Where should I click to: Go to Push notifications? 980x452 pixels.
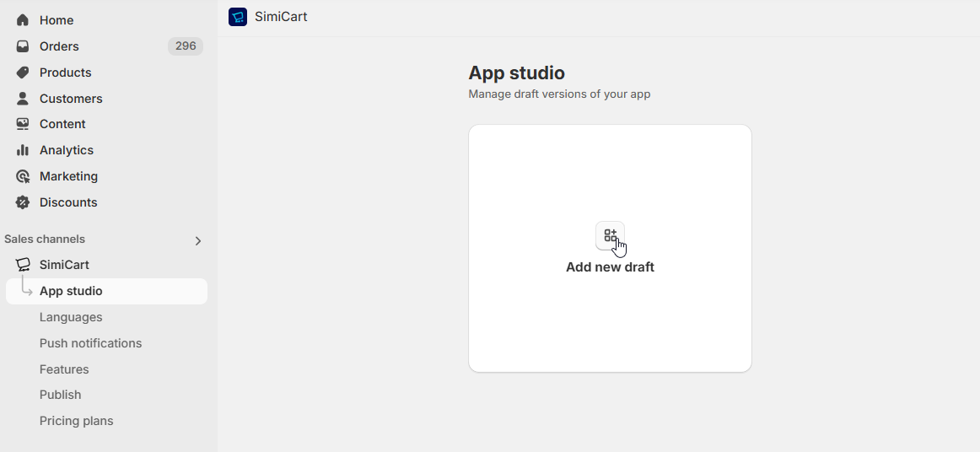90,343
